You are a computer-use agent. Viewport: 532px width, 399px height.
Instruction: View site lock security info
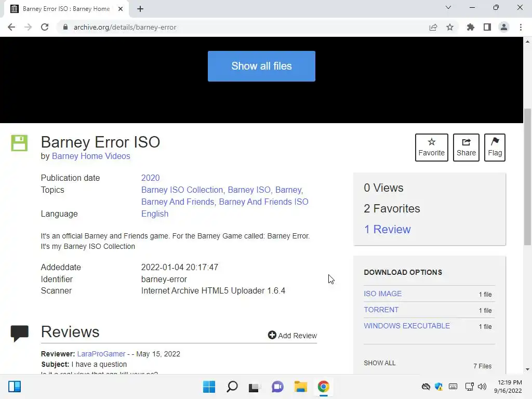(x=65, y=27)
